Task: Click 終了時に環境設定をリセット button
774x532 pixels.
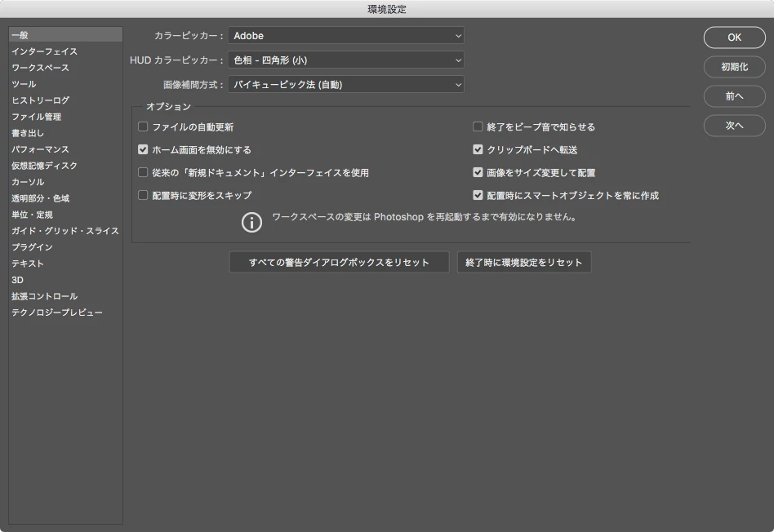Action: point(523,262)
